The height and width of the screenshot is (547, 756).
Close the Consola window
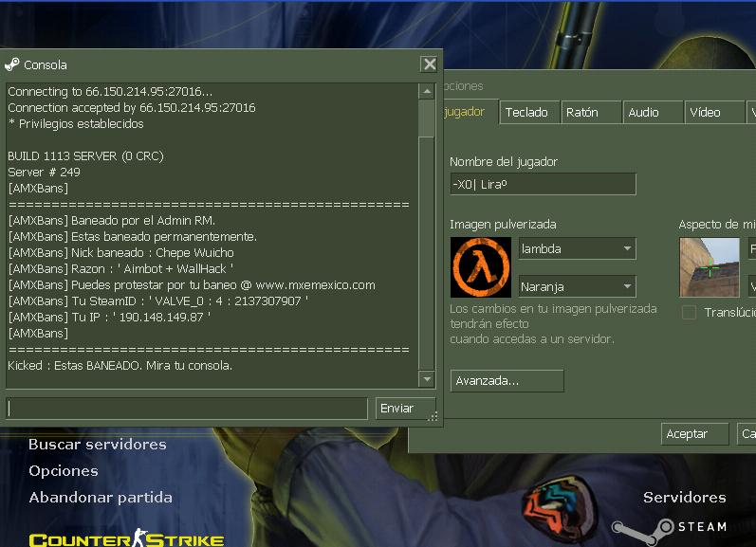tap(429, 64)
